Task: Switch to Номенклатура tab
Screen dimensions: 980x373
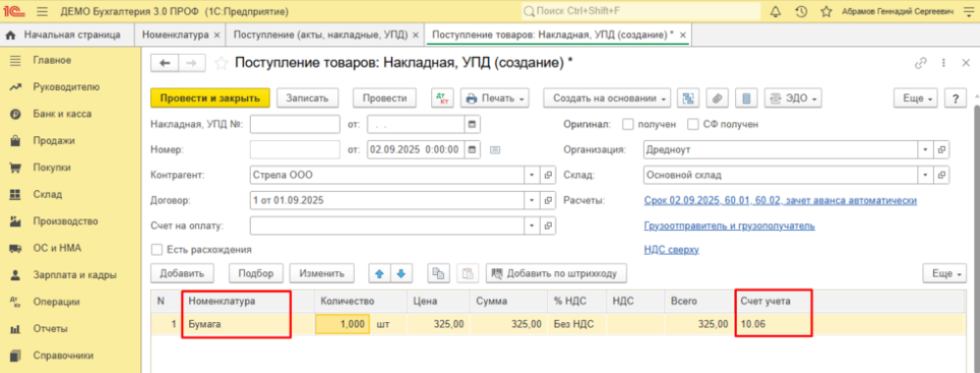Action: (x=175, y=35)
